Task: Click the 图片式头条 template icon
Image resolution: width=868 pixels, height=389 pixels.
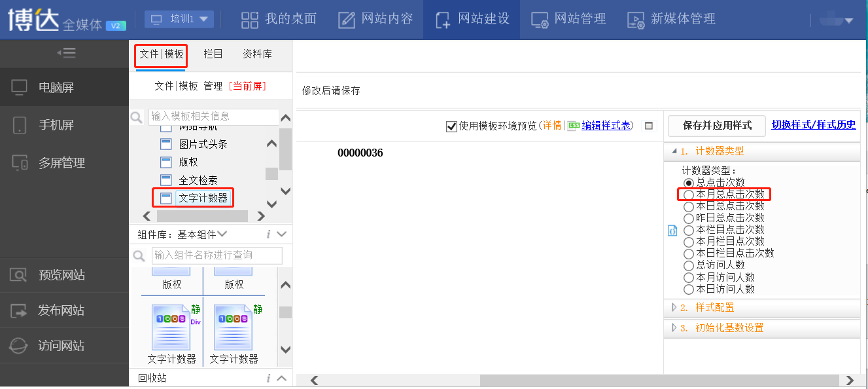Action: (x=166, y=144)
